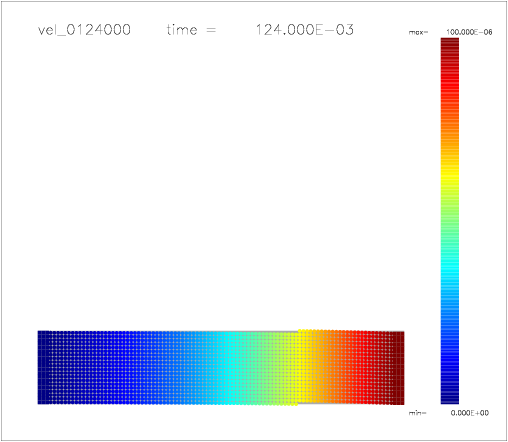Viewport: 508px width, 442px height.
Task: Click the "min=" text beside colorbar
Action: [418, 413]
